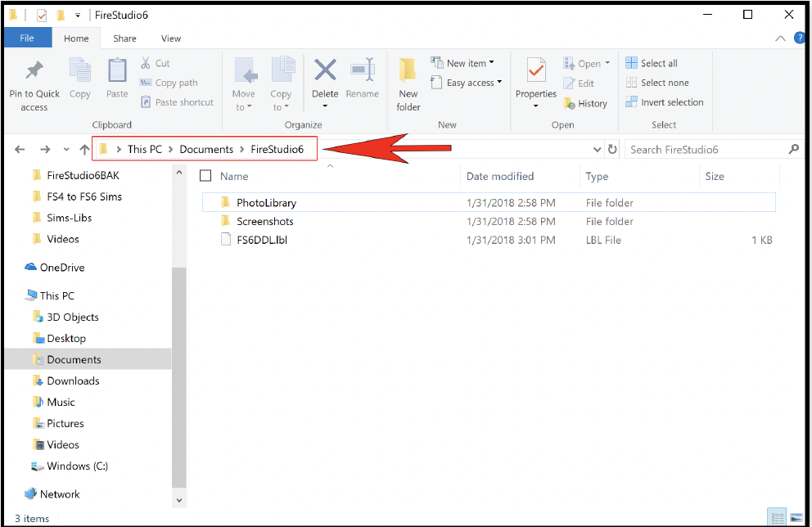Open Downloads in navigation pane

[73, 381]
